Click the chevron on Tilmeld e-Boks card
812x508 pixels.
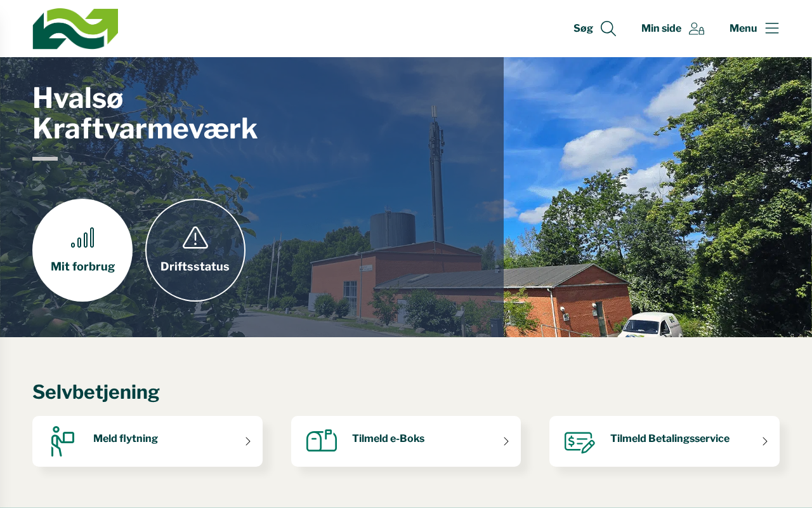pos(506,441)
